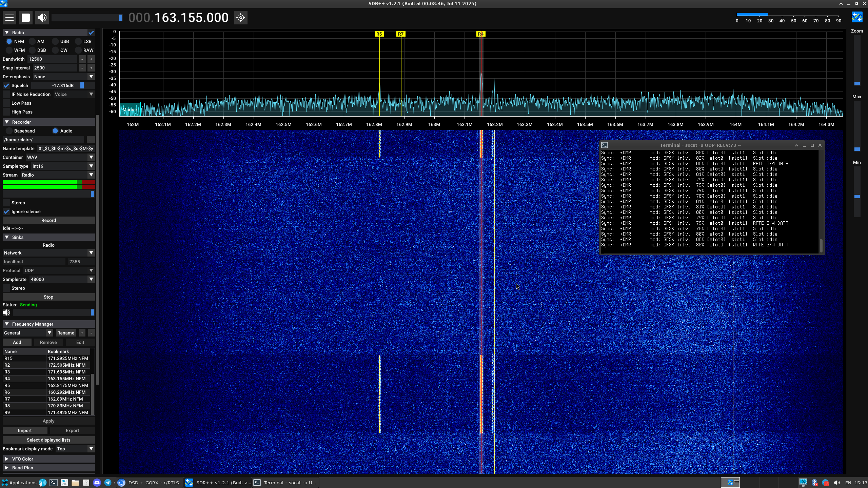Click the Export bookmarks button
This screenshot has width=868, height=488.
point(72,430)
